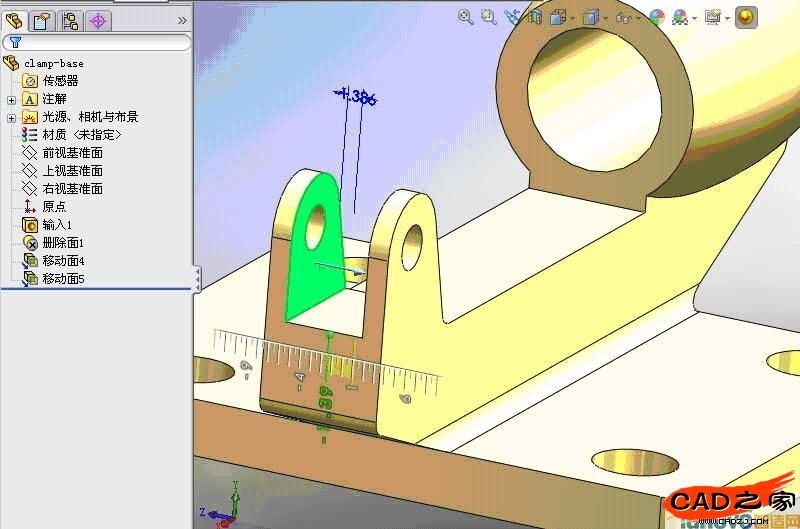Image resolution: width=800 pixels, height=529 pixels.
Task: Expand the 注解 tree node
Action: (x=11, y=99)
